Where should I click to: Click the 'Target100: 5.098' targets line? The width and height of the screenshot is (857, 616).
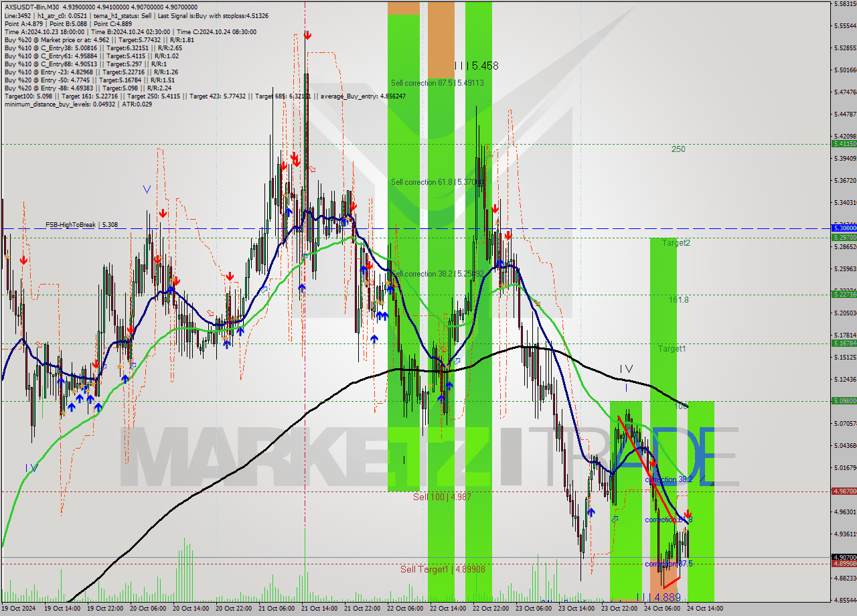[x=204, y=96]
